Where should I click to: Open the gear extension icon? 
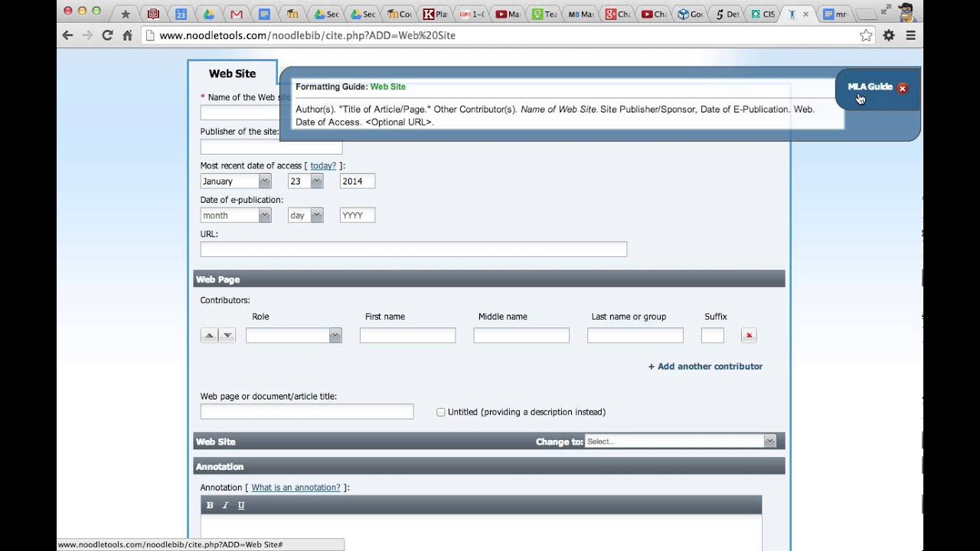coord(889,35)
